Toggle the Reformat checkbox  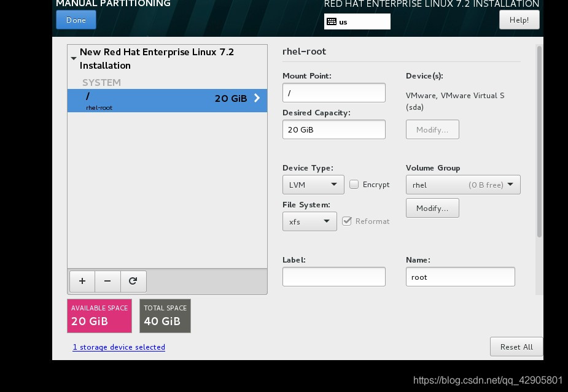point(347,221)
